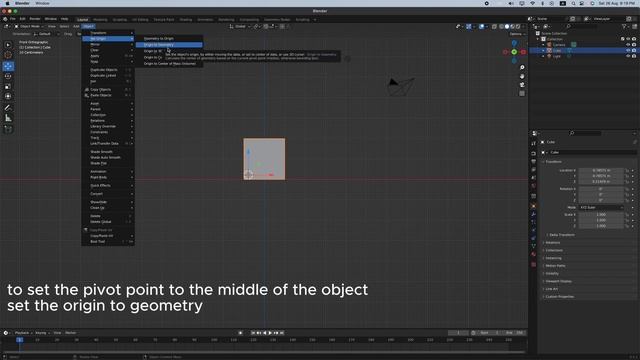Select the Rotate tool
Image resolution: width=640 pixels, height=360 pixels.
click(x=8, y=76)
